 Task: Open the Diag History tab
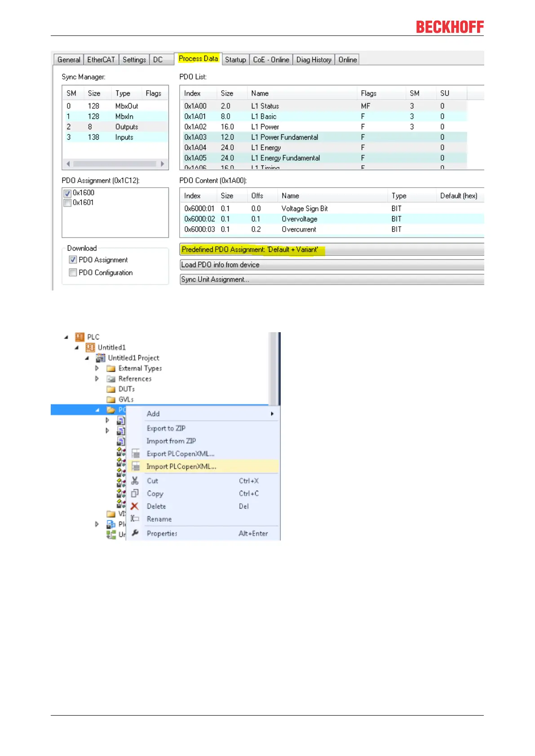(x=314, y=60)
